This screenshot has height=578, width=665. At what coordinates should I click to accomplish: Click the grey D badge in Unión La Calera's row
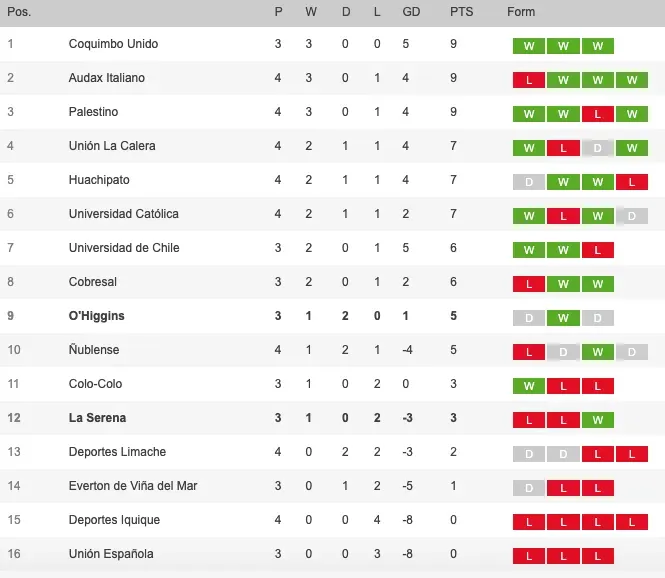pyautogui.click(x=597, y=148)
